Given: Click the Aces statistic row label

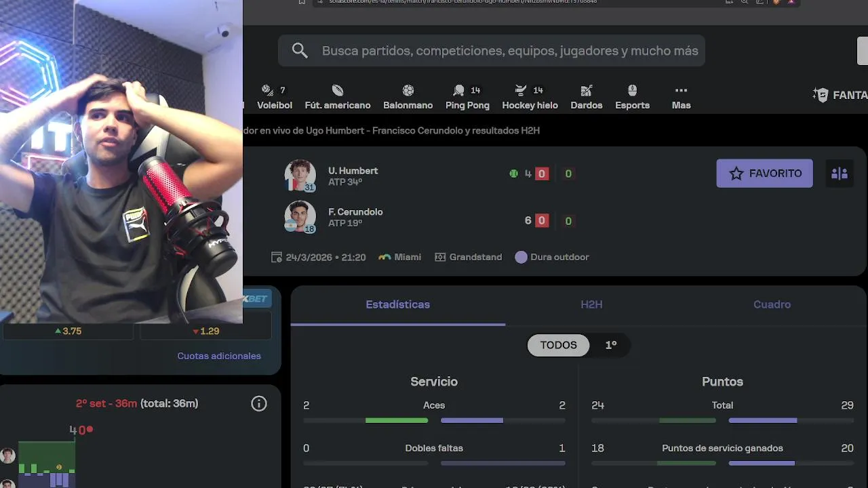Looking at the screenshot, I should (434, 405).
